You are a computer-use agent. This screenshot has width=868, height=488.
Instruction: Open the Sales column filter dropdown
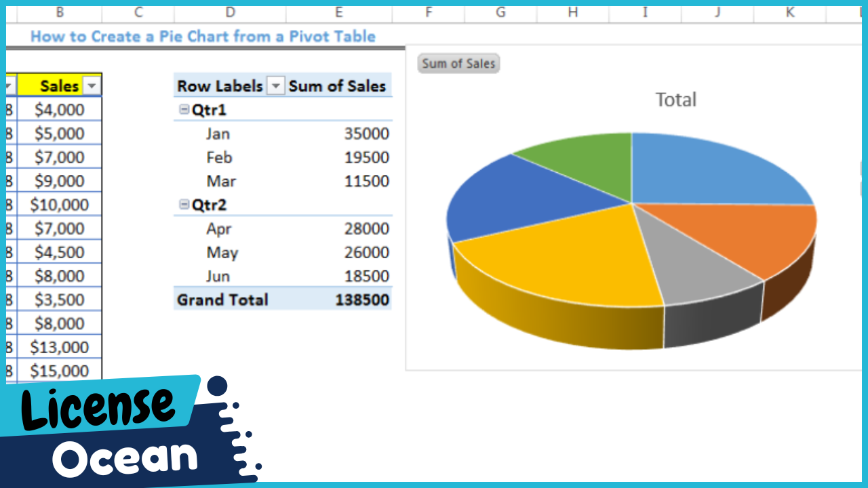click(x=92, y=85)
